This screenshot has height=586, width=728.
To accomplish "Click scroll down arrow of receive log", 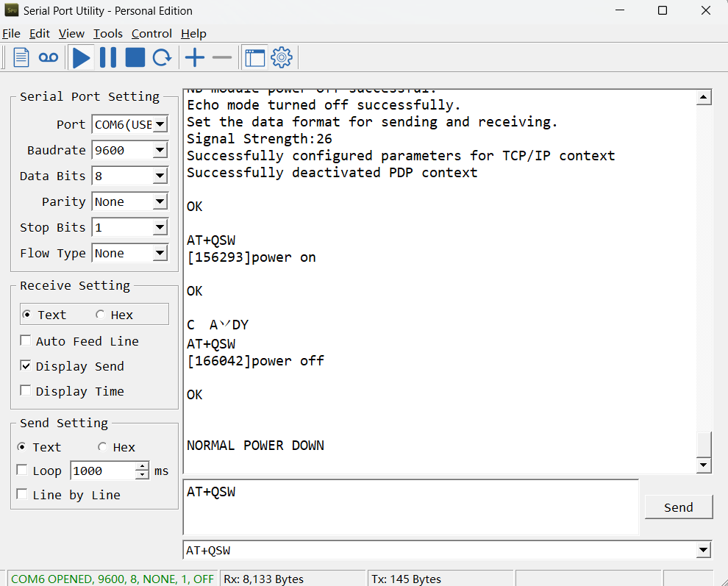I will pyautogui.click(x=704, y=465).
